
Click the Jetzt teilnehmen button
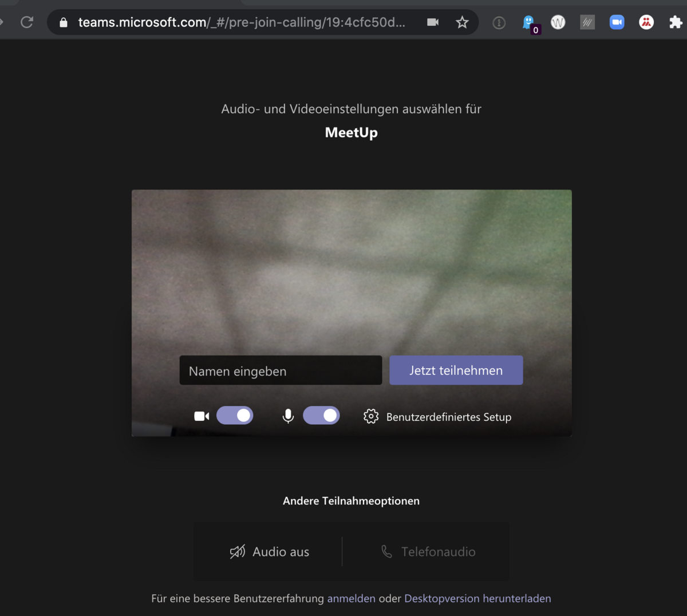[x=456, y=370]
